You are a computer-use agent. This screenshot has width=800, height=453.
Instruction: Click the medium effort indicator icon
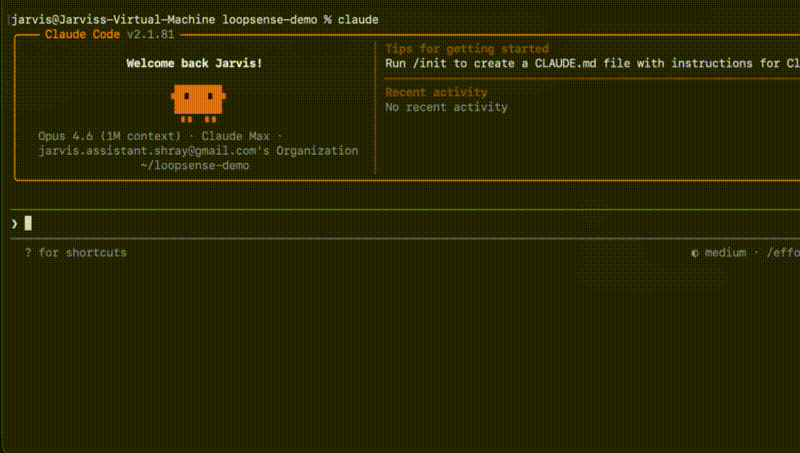point(694,253)
